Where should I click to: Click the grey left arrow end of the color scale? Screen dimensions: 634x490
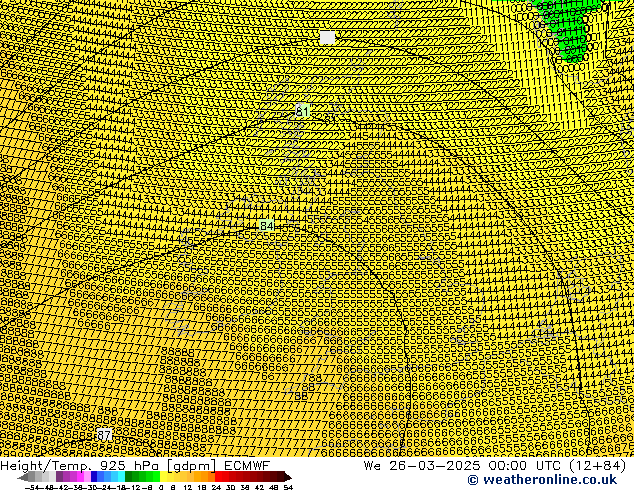click(22, 477)
